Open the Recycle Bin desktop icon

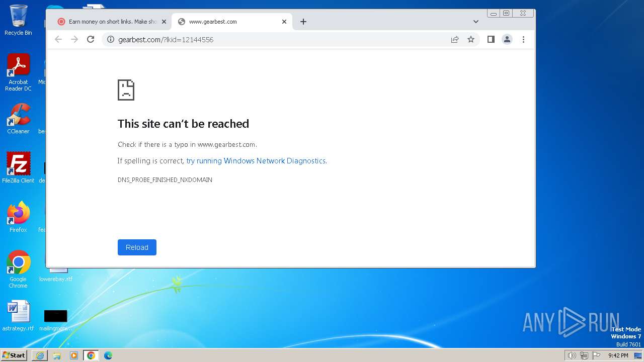[18, 20]
